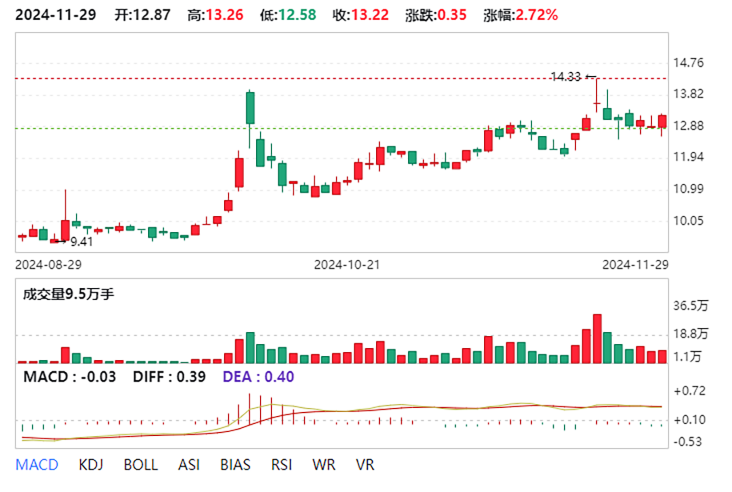Click the tallest red volume bar

[x=597, y=339]
